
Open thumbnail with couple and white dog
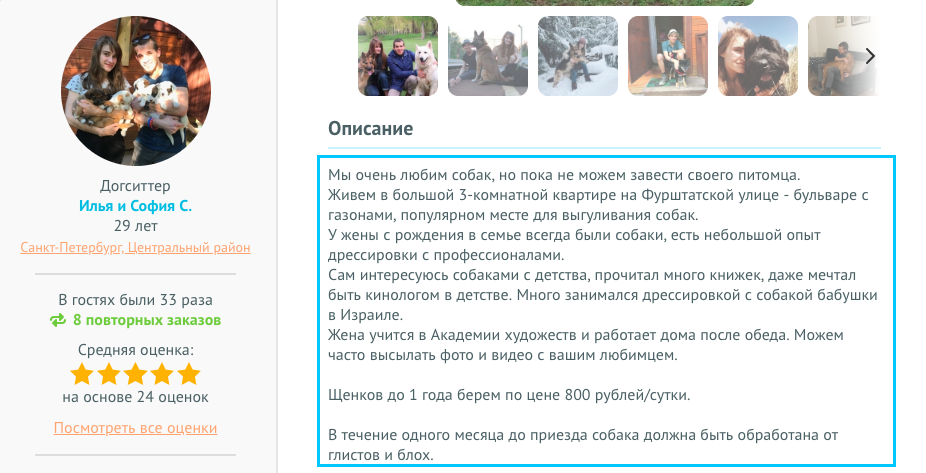[398, 56]
